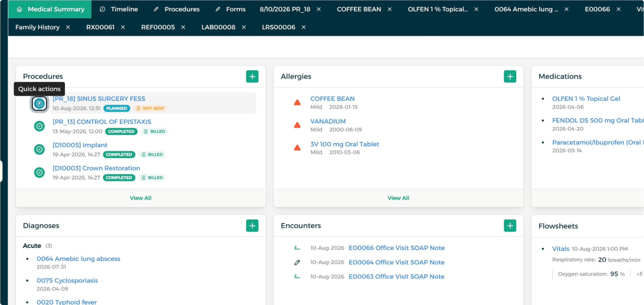Open quick actions for PR_18 Sinus Surgery
The image size is (644, 305).
coord(39,104)
